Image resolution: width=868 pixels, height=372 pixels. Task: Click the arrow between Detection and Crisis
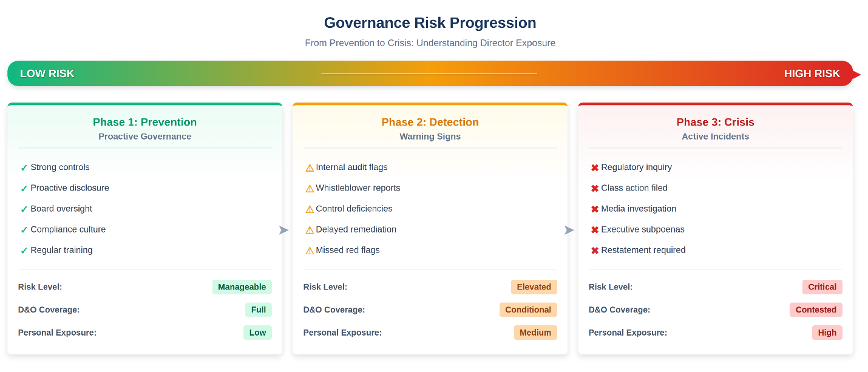tap(569, 230)
